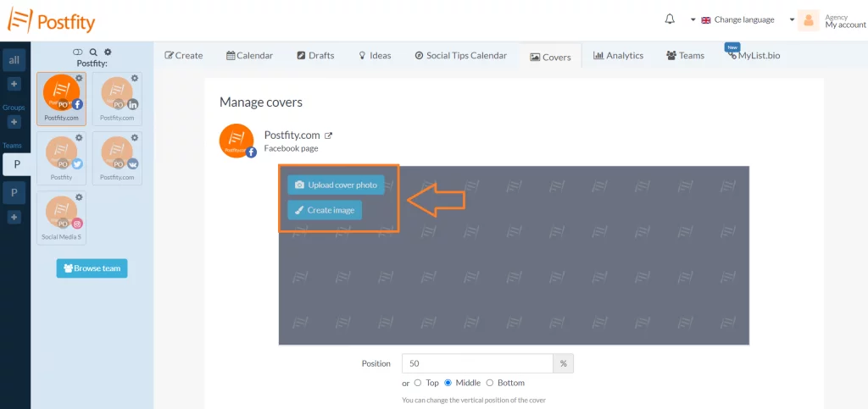Toggle the account selection switch icon

click(x=77, y=52)
